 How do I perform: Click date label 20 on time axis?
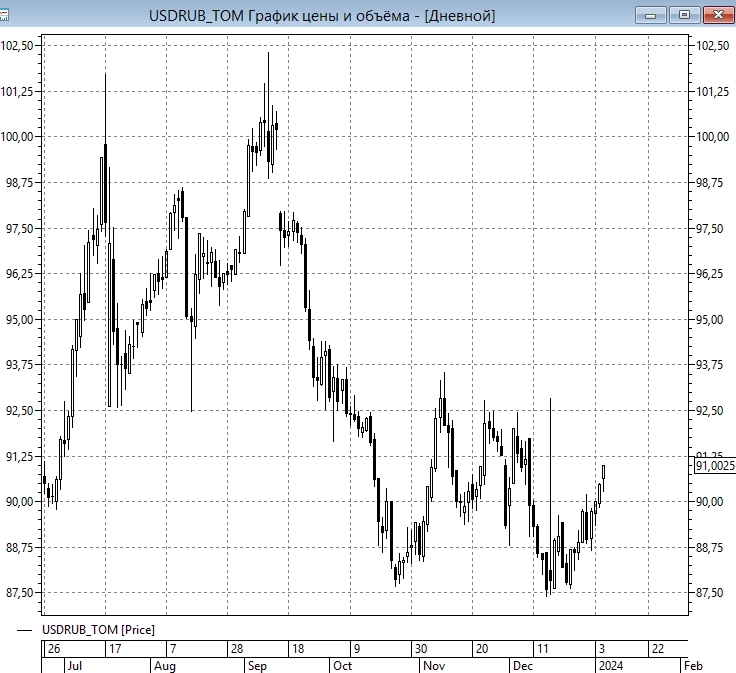click(482, 649)
